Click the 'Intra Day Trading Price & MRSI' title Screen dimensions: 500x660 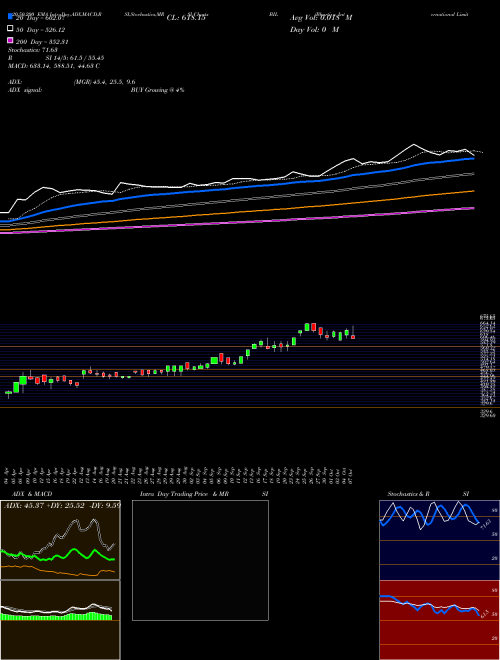tap(204, 494)
